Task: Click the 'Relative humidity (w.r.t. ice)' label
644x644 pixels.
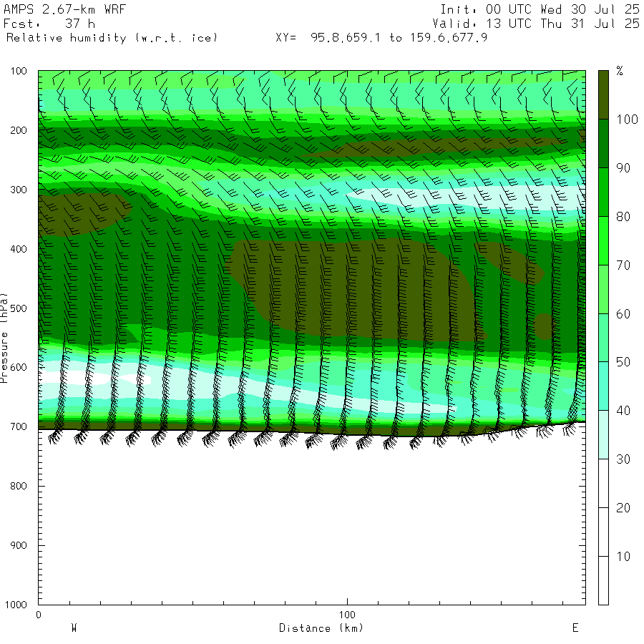Action: [x=112, y=38]
